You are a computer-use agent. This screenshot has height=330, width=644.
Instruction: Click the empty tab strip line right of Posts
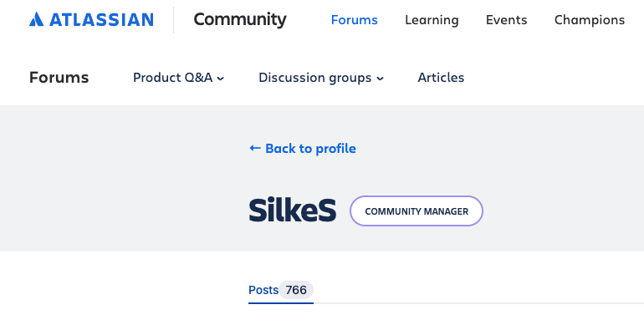478,303
